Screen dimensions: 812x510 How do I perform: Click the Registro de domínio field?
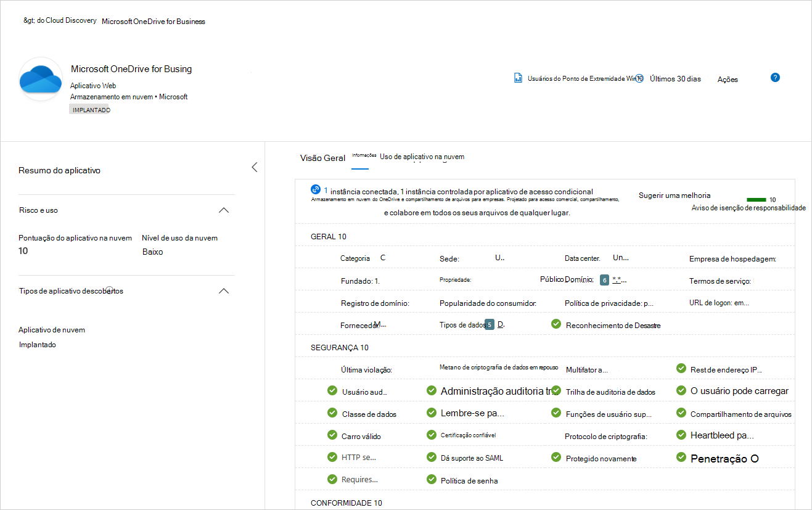[375, 303]
